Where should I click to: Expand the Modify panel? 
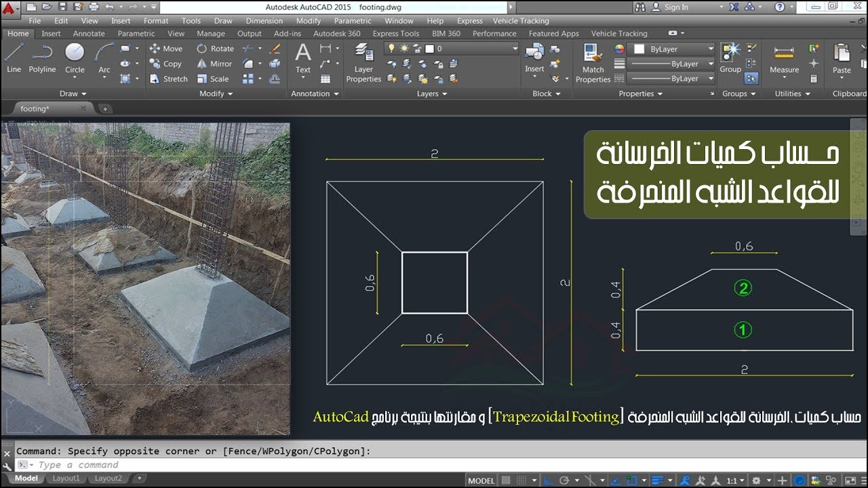[216, 94]
